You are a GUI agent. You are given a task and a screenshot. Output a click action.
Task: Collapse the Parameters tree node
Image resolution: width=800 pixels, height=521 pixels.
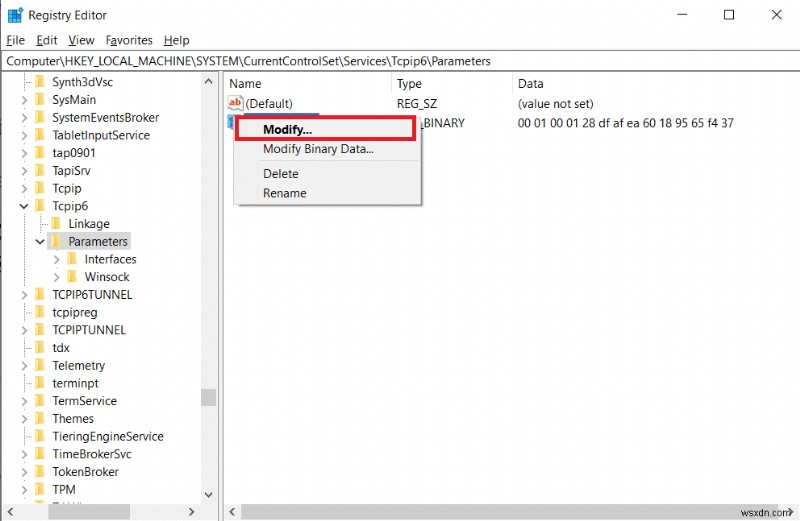point(40,242)
